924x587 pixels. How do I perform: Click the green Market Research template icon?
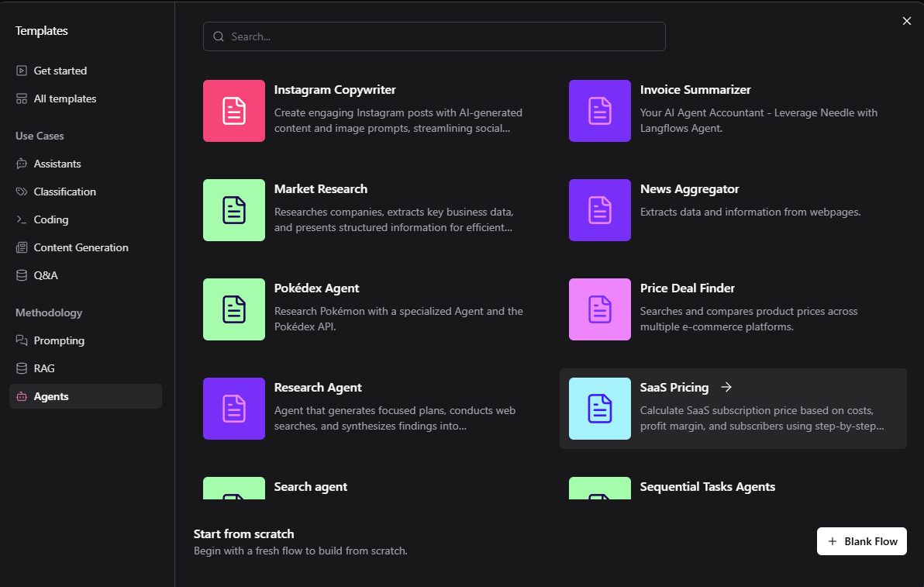pyautogui.click(x=233, y=210)
